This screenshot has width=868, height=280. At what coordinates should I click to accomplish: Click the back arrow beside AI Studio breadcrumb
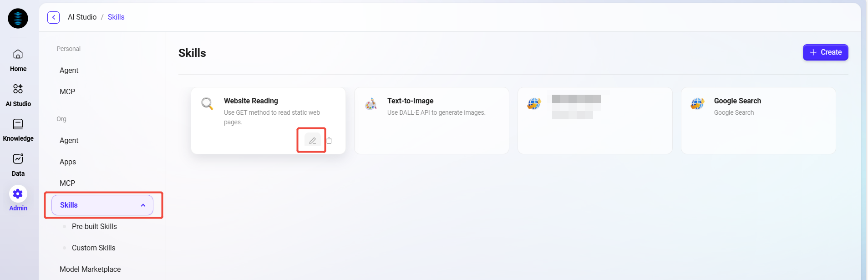coord(53,17)
